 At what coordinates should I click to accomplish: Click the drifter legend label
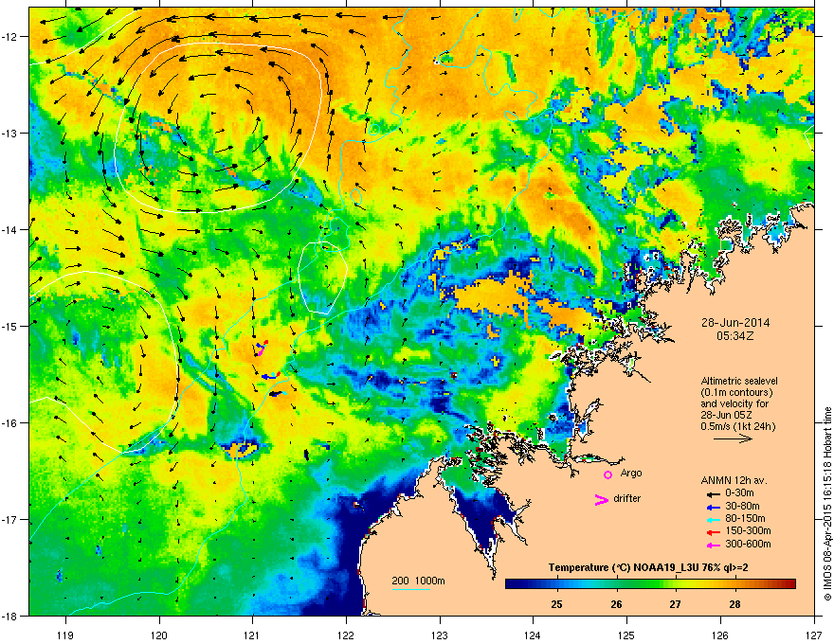pos(627,498)
